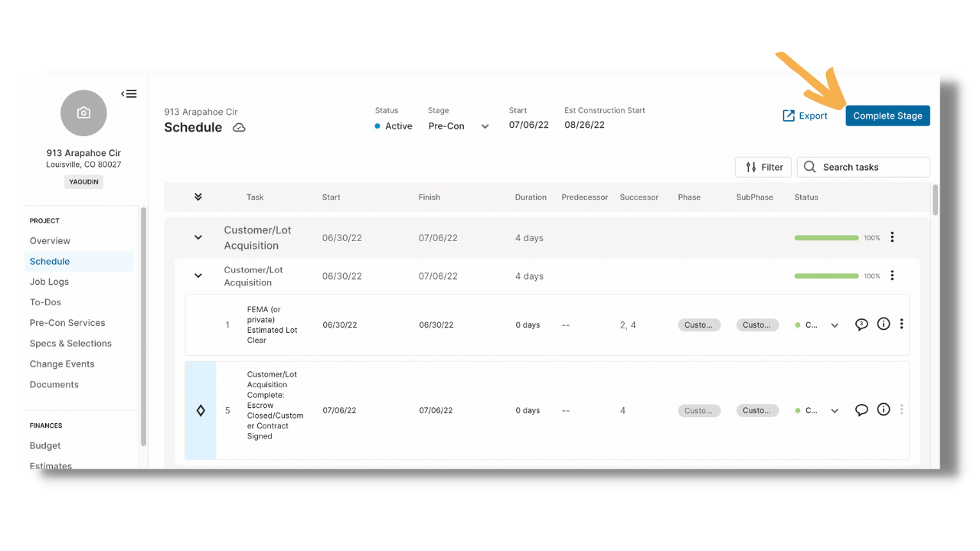
Task: Click the Status column header
Action: point(806,197)
